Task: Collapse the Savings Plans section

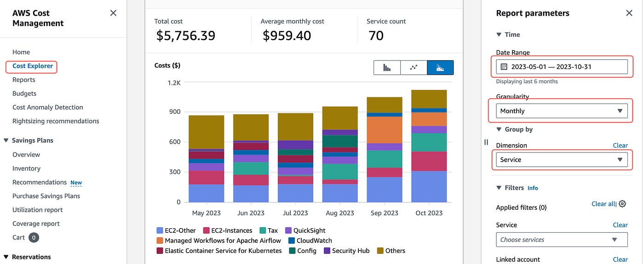Action: [6, 140]
